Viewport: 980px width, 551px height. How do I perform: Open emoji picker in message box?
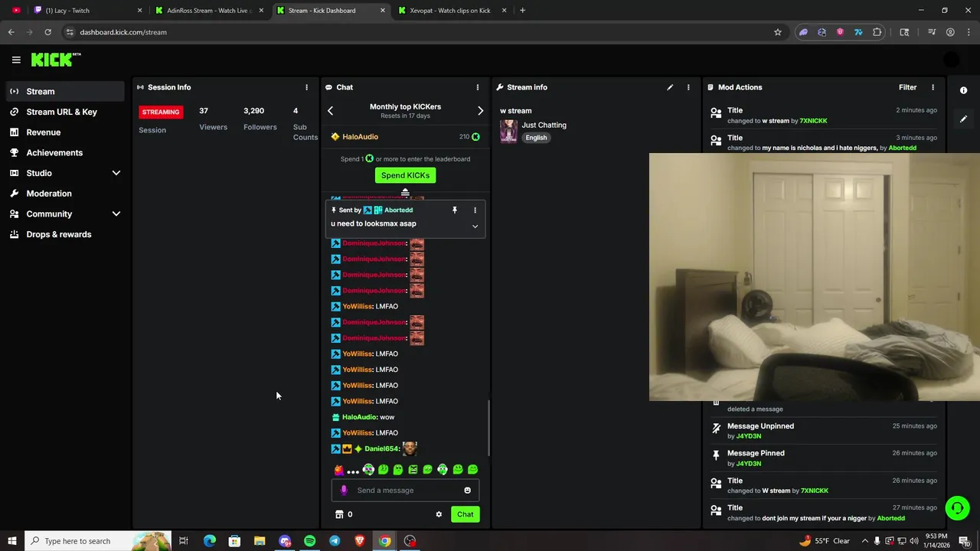tap(467, 491)
